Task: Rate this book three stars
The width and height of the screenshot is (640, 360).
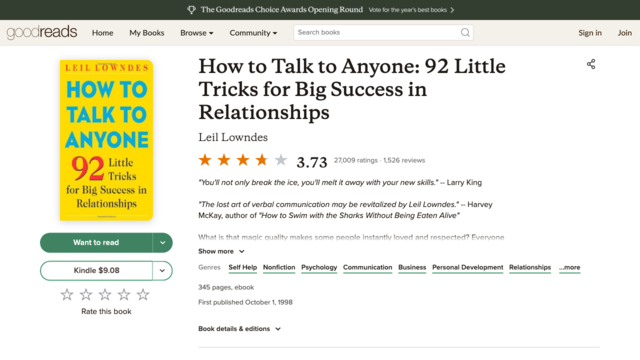Action: point(105,294)
